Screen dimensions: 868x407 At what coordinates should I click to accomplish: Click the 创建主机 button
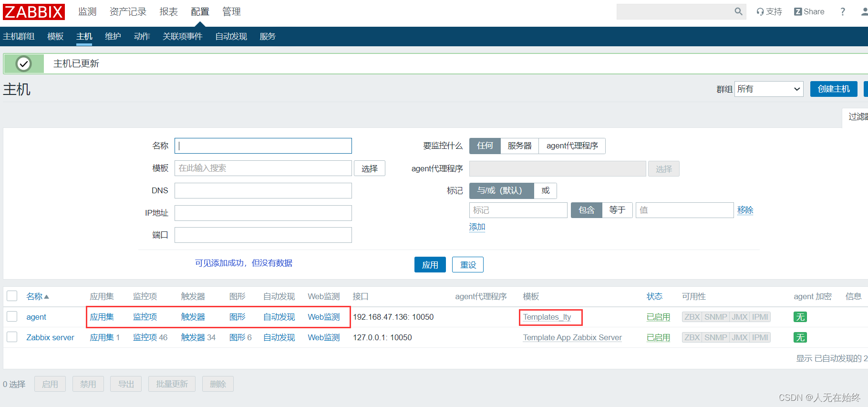tap(834, 89)
